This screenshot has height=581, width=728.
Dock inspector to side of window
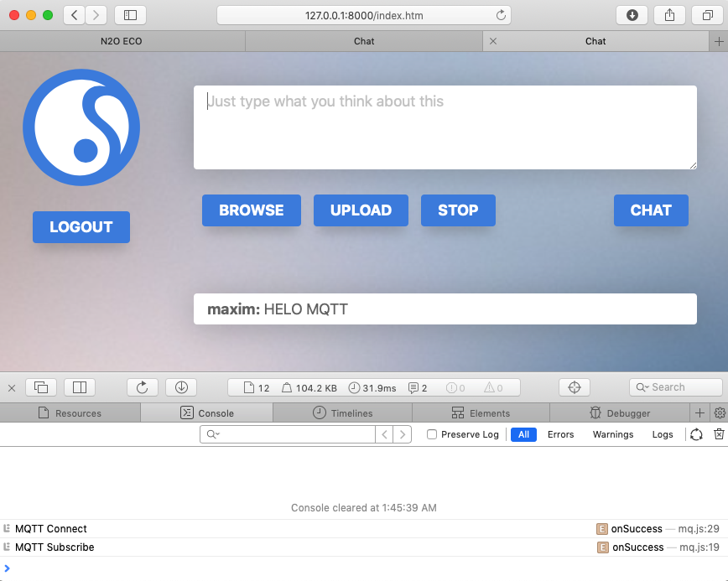[x=80, y=387]
